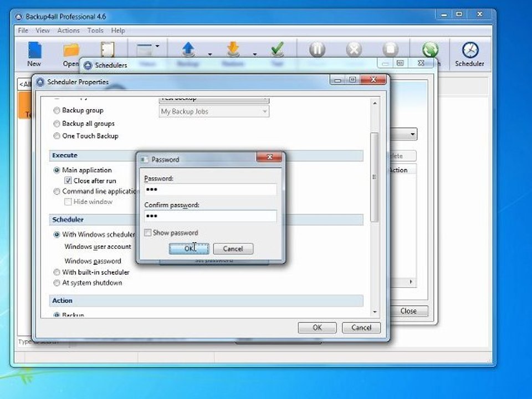Click the Confirm password input field
This screenshot has width=532, height=399.
(211, 216)
